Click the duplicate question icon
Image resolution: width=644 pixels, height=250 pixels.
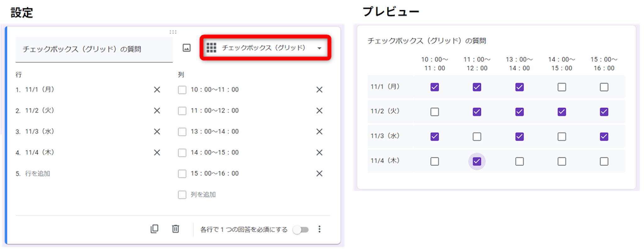tap(154, 229)
